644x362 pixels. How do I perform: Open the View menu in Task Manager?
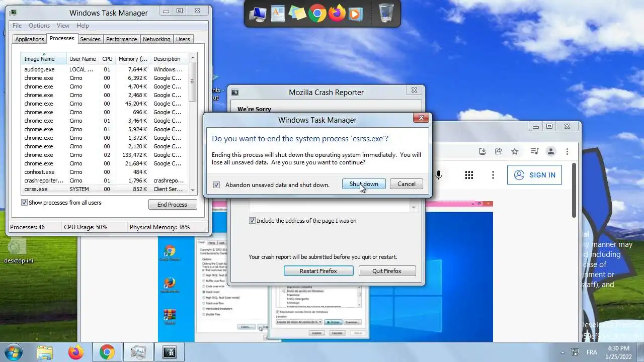tap(63, 26)
